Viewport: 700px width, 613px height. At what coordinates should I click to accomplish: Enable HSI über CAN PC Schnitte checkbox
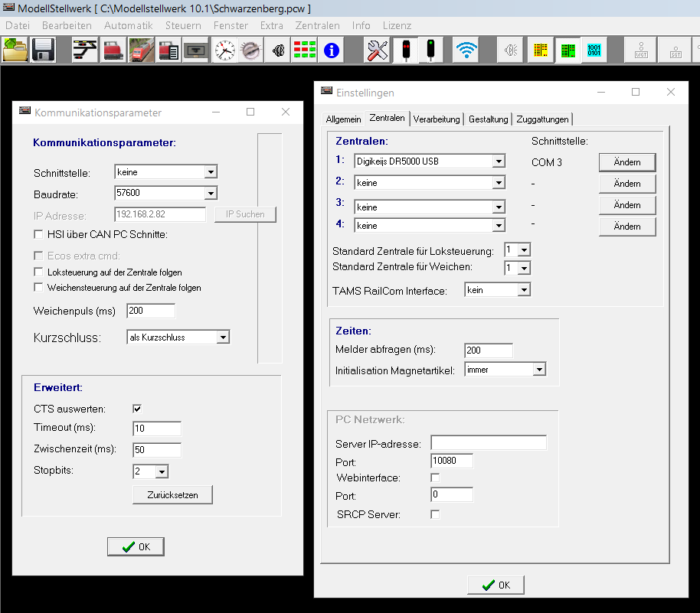click(x=39, y=234)
